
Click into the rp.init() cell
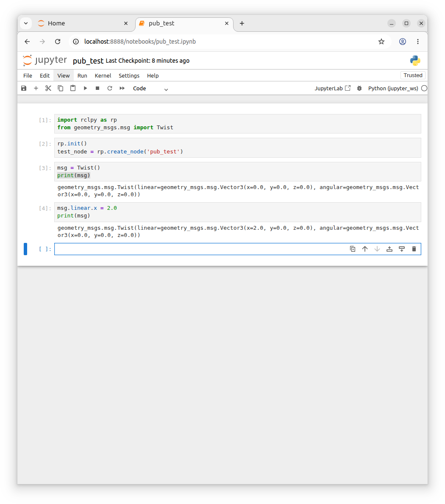(x=237, y=148)
